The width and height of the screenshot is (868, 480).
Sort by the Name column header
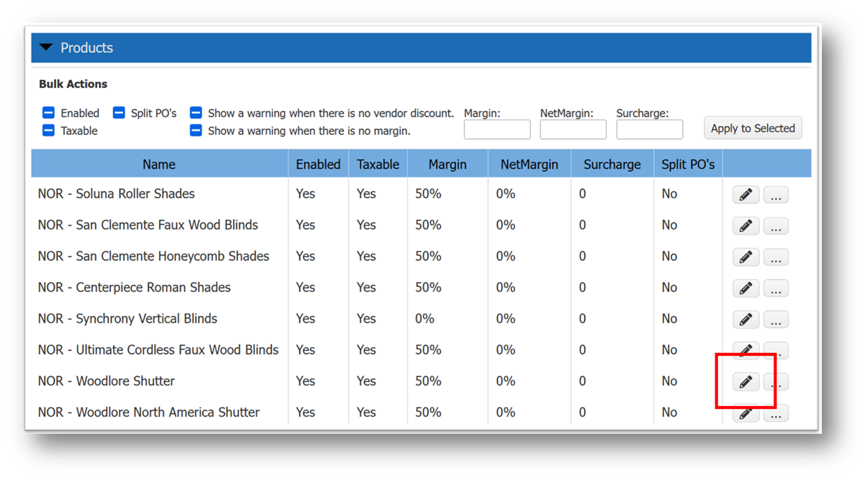159,164
